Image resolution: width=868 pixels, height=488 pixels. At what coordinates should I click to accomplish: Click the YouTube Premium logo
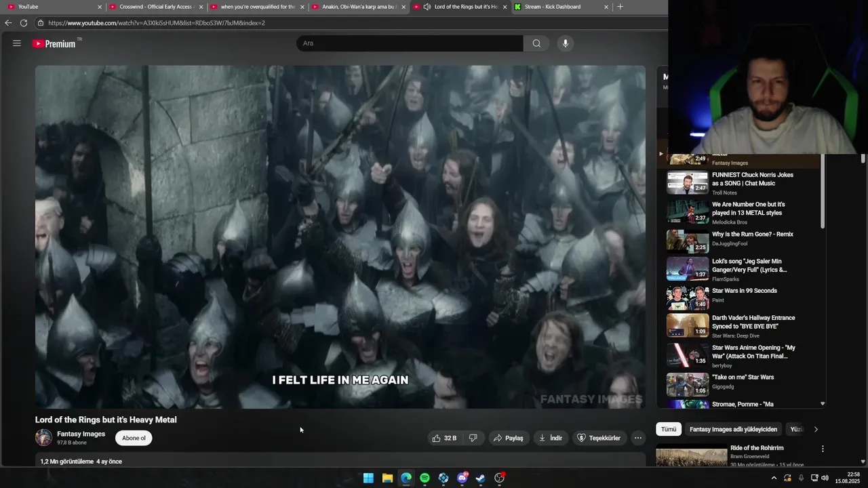(x=54, y=43)
